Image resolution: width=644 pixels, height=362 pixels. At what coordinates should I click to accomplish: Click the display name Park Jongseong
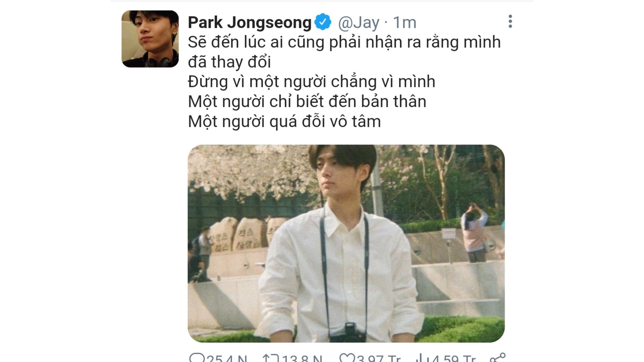tap(250, 22)
